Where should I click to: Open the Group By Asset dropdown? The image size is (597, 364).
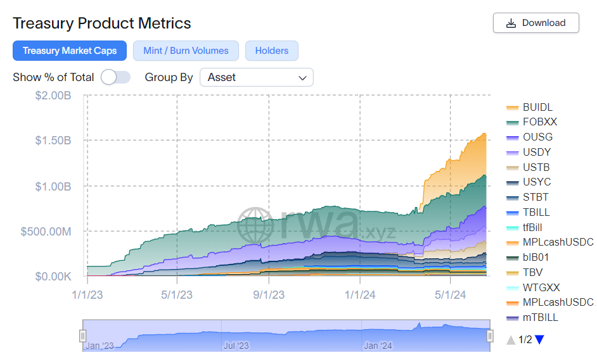pos(257,77)
